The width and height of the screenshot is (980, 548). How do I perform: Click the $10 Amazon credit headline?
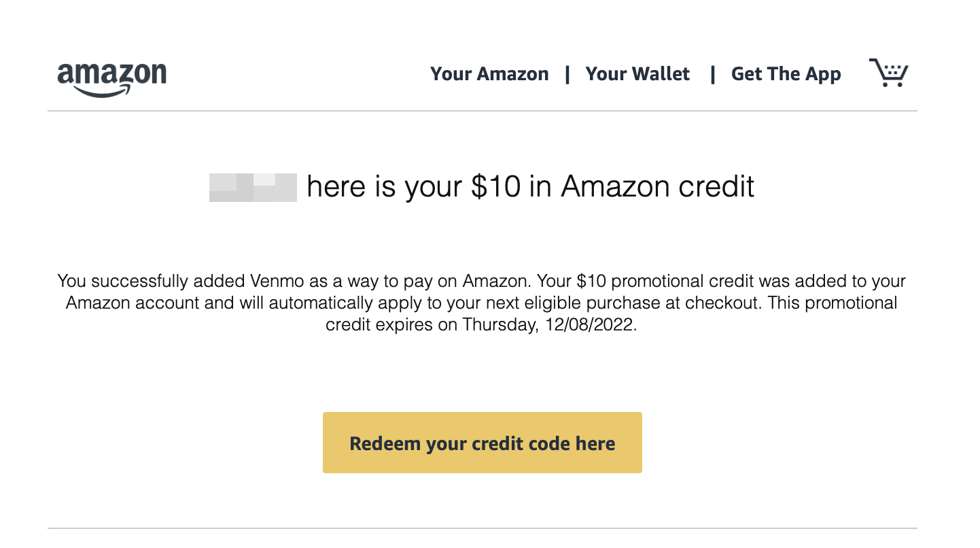530,186
